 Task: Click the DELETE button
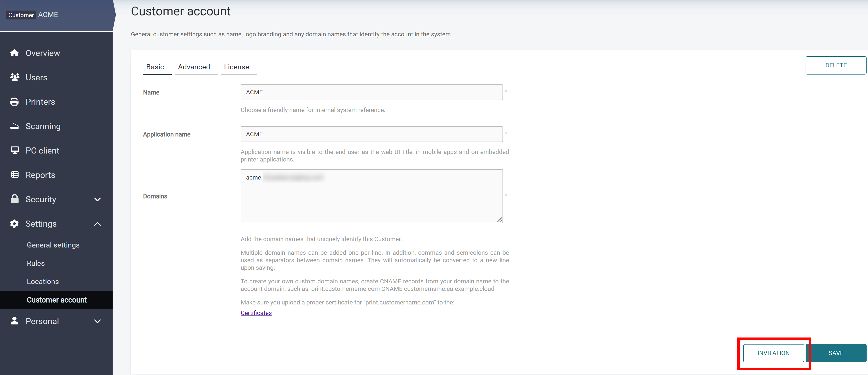pos(835,65)
